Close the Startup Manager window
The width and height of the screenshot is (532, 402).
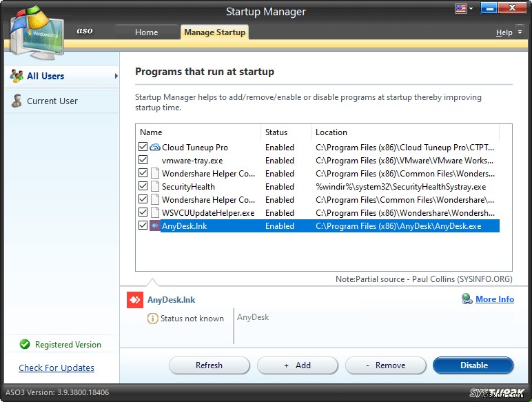pos(512,8)
